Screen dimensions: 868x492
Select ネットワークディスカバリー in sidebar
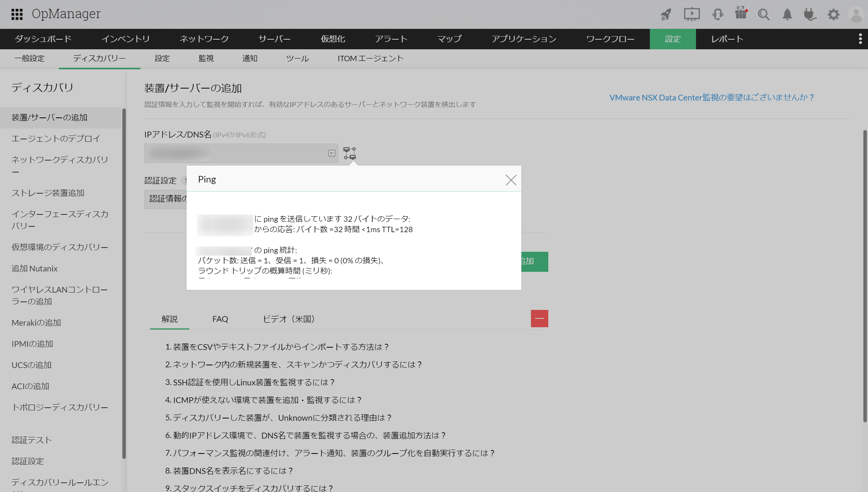click(x=60, y=165)
